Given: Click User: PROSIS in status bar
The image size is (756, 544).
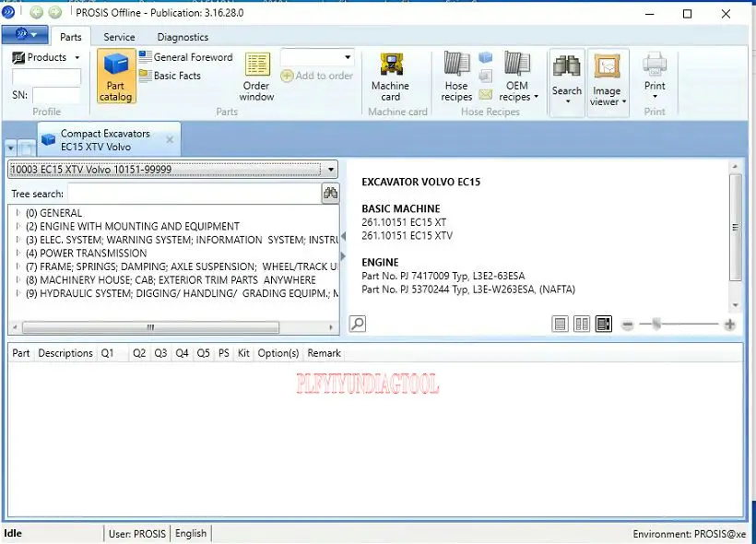Looking at the screenshot, I should [x=137, y=533].
